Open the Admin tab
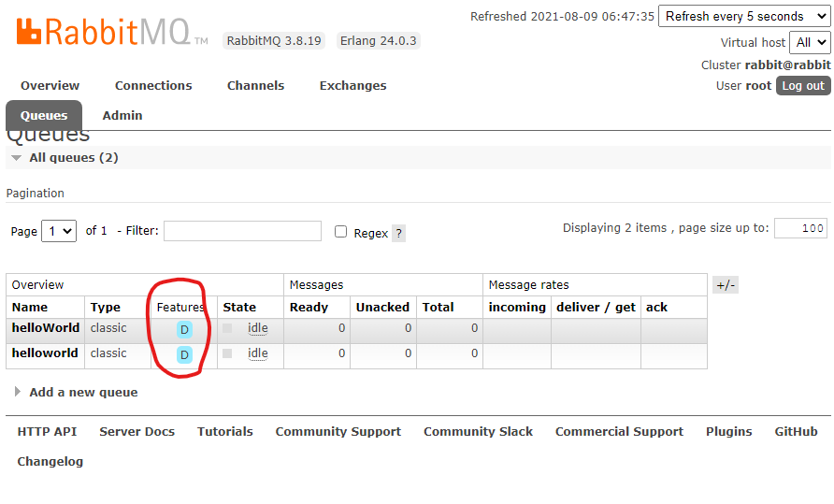This screenshot has width=834, height=504. tap(122, 116)
